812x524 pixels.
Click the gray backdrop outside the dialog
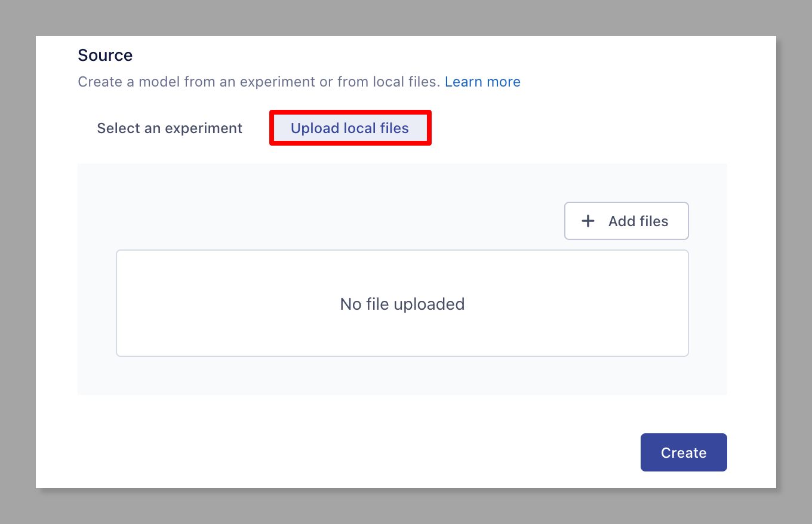point(18,263)
